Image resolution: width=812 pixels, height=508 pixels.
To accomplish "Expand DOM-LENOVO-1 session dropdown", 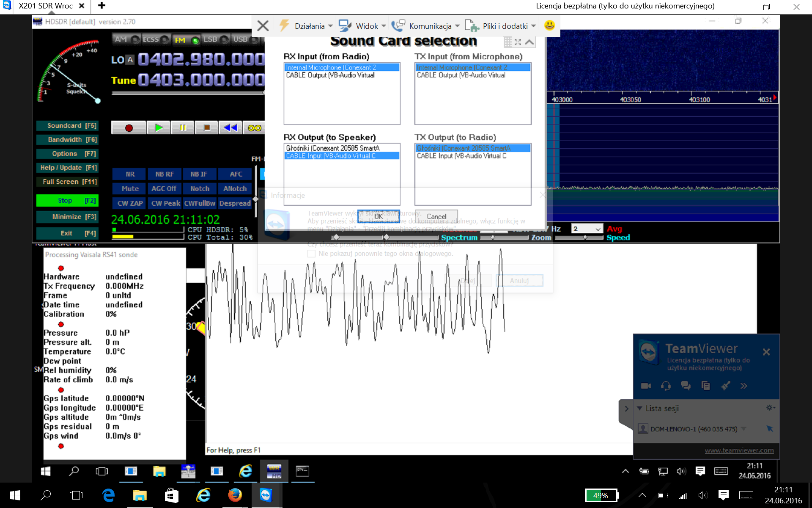I will (x=744, y=429).
